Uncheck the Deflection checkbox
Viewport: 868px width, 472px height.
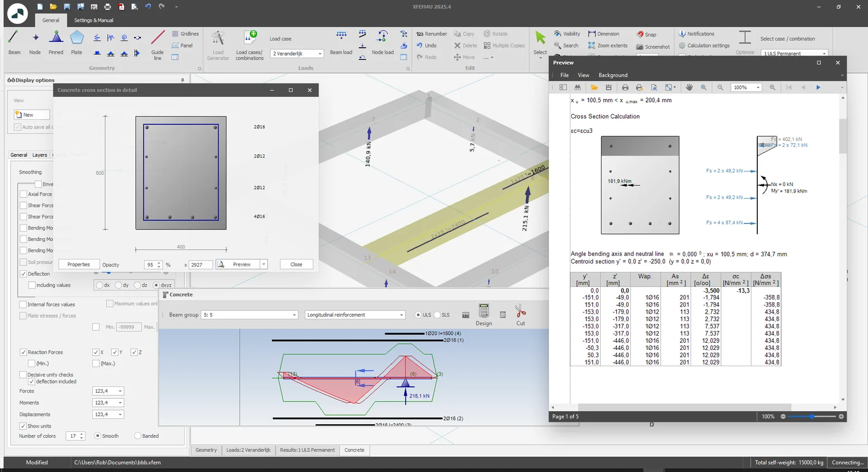pos(23,274)
